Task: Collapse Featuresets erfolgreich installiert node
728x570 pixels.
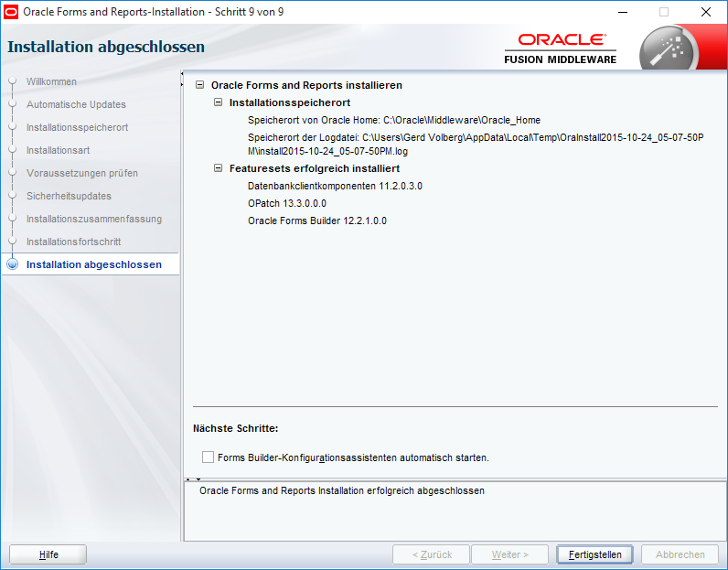Action: [x=219, y=168]
